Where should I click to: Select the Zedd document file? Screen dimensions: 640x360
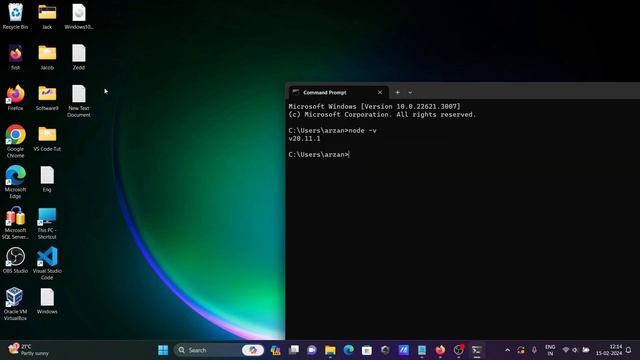(x=79, y=57)
